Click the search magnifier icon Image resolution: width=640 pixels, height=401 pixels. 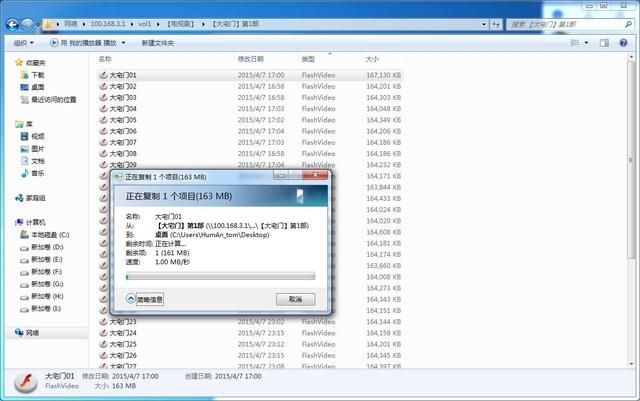click(x=628, y=25)
